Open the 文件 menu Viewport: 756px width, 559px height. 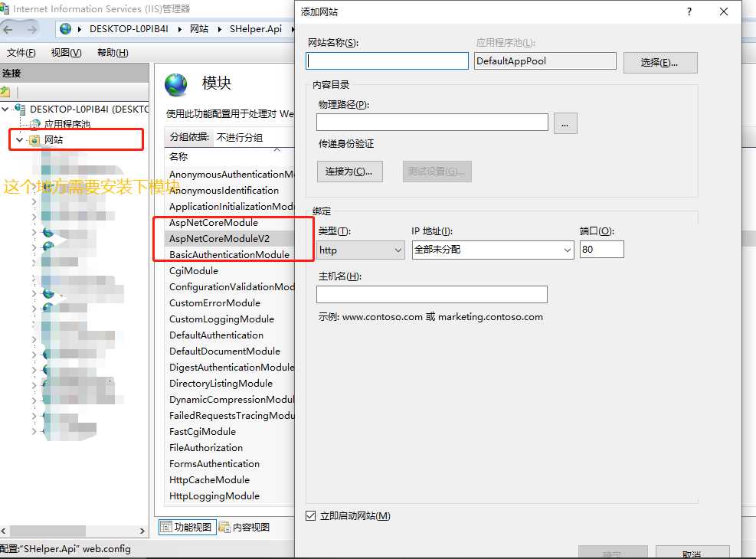coord(21,53)
